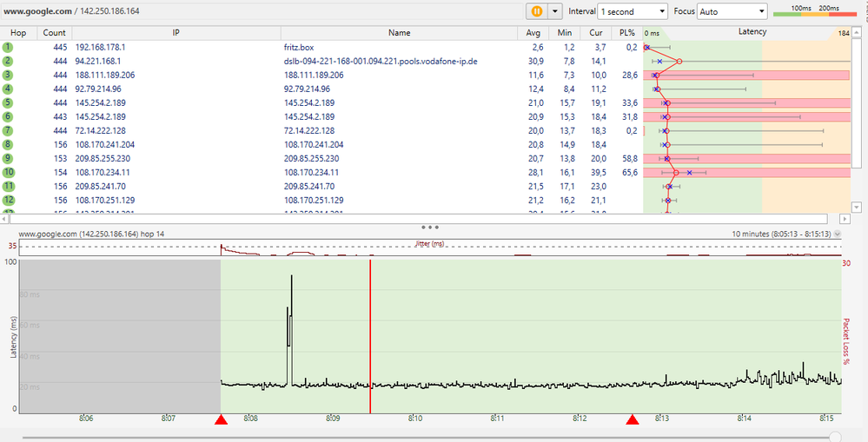Viewport: 868px width, 442px height.
Task: Sort by the Hop column header
Action: (18, 33)
